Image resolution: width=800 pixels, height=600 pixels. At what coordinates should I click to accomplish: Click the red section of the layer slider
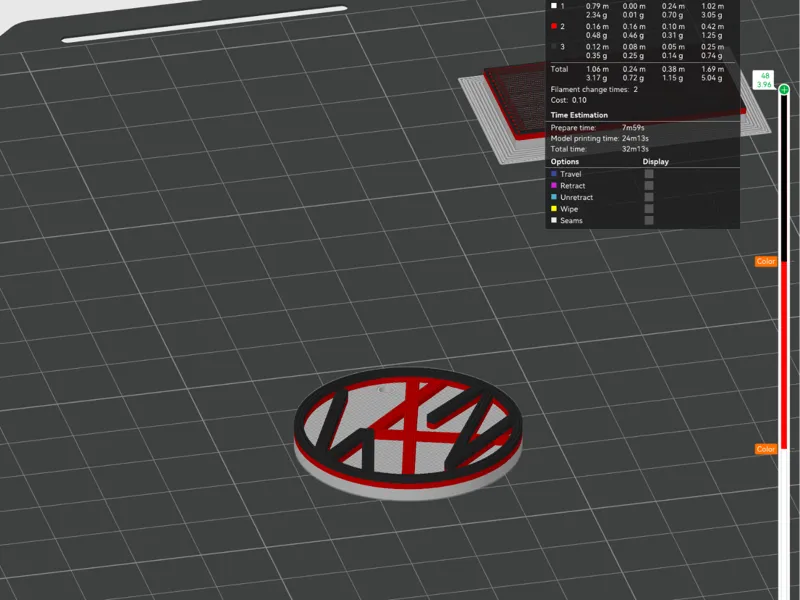click(x=784, y=355)
